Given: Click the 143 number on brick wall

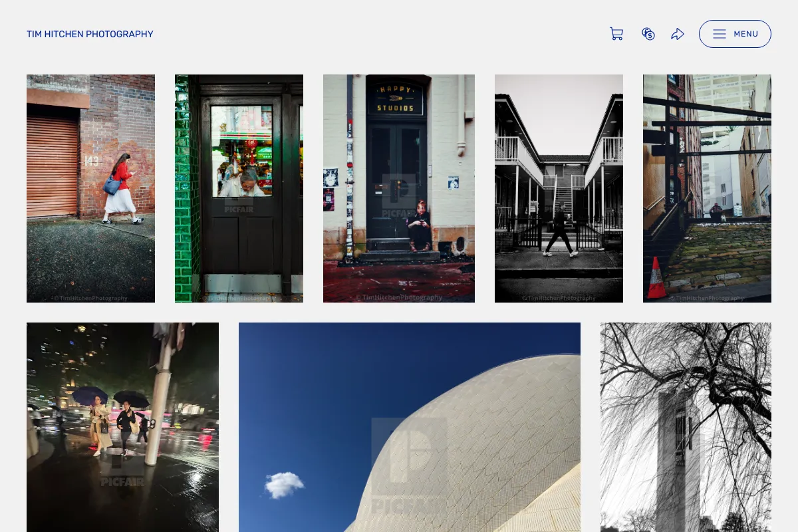Looking at the screenshot, I should coord(91,161).
